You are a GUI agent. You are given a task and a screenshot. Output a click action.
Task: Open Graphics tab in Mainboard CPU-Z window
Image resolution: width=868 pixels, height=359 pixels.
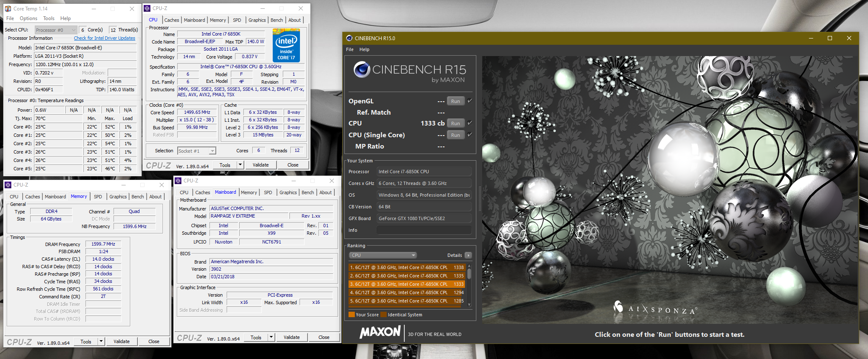click(288, 192)
